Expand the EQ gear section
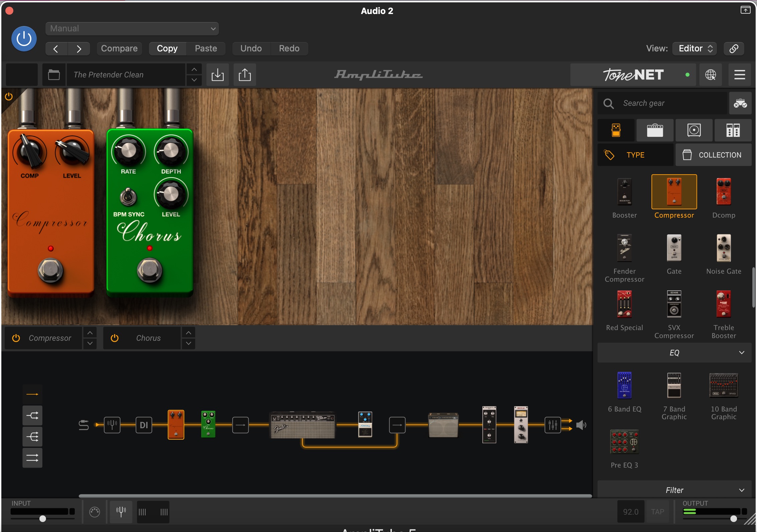 pyautogui.click(x=674, y=353)
